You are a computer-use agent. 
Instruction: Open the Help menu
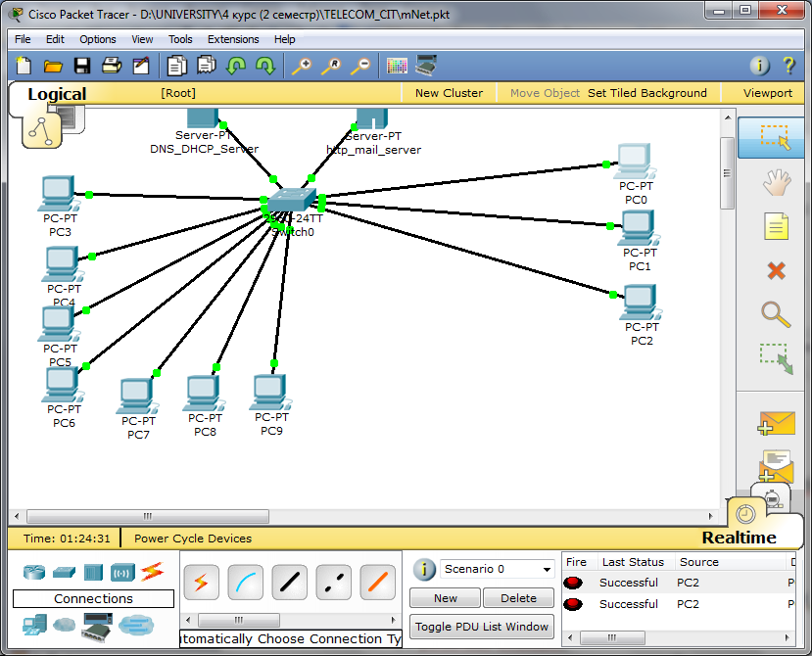(x=284, y=39)
